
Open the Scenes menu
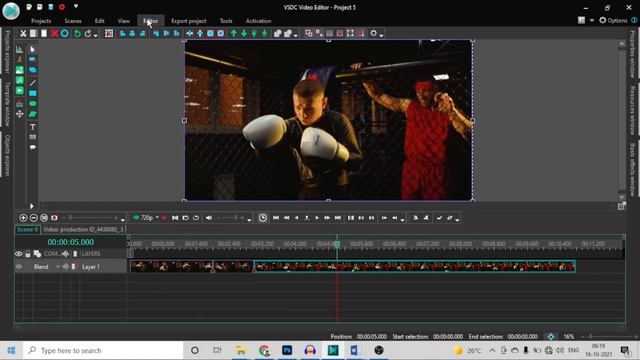(x=73, y=21)
